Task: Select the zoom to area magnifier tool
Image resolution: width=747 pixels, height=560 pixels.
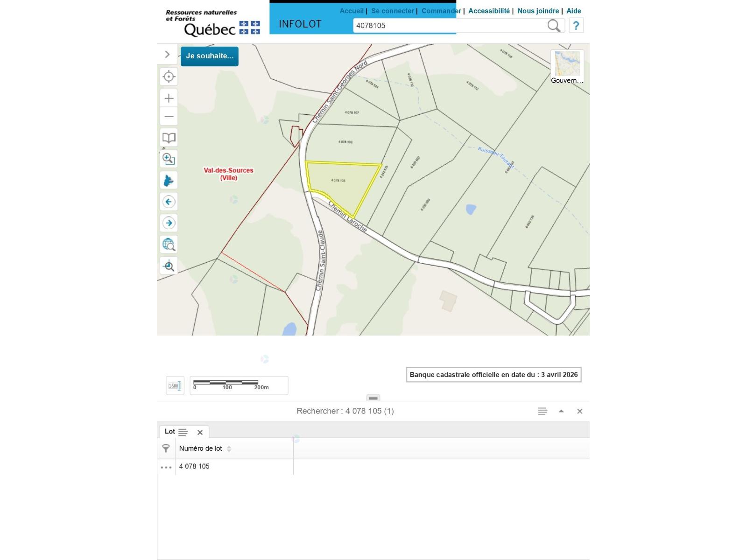Action: point(169,159)
